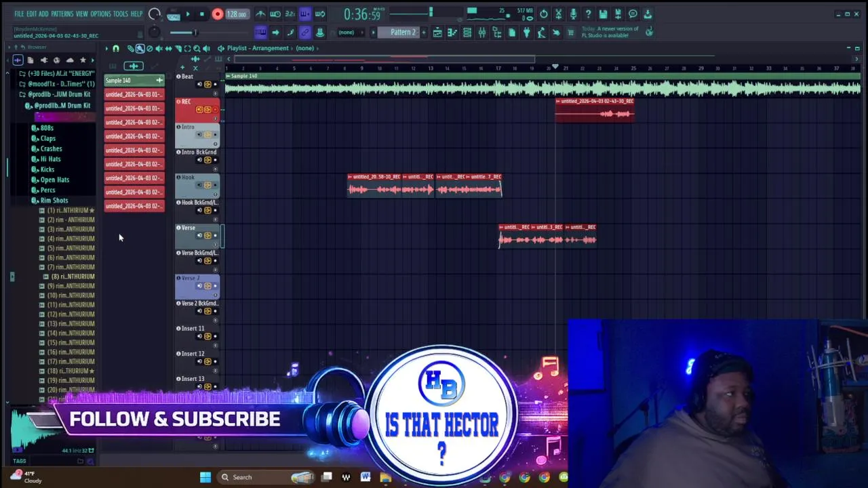Viewport: 868px width, 488px height.
Task: Open the weather widget showing Cloudy
Action: tap(26, 477)
